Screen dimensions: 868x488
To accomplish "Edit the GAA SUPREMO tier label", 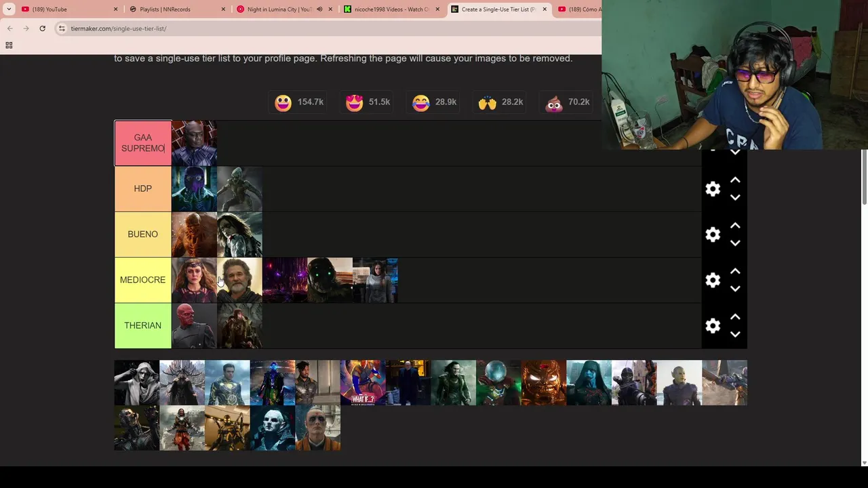I will (142, 143).
